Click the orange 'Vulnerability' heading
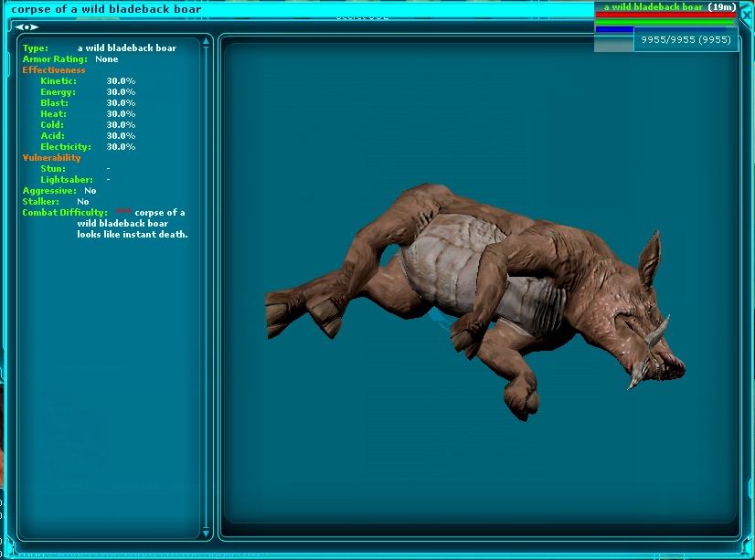Screen dimensions: 755x560 (x=51, y=158)
